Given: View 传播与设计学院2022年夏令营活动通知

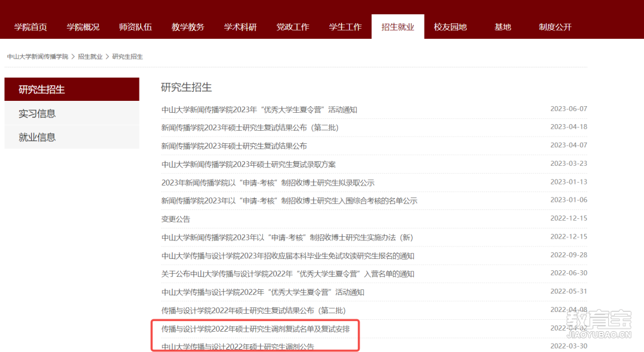Looking at the screenshot, I should point(263,292).
